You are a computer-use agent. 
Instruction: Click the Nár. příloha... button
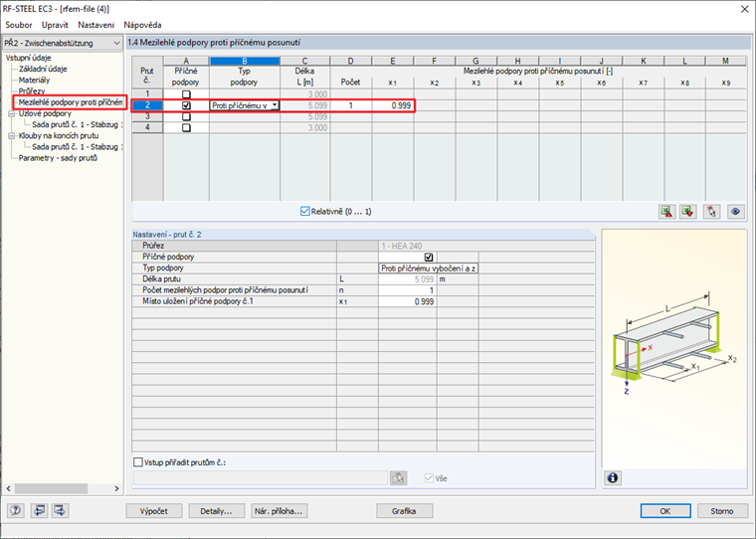tap(279, 511)
